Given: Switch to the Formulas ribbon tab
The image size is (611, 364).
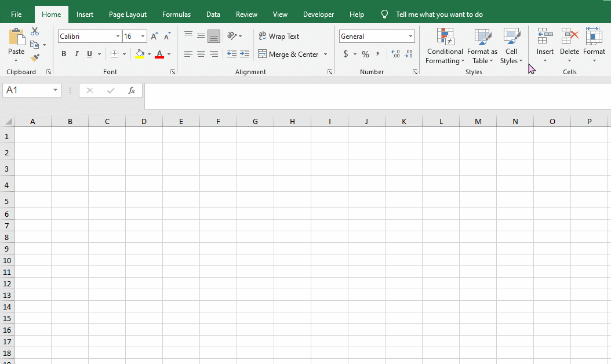Looking at the screenshot, I should click(x=176, y=14).
